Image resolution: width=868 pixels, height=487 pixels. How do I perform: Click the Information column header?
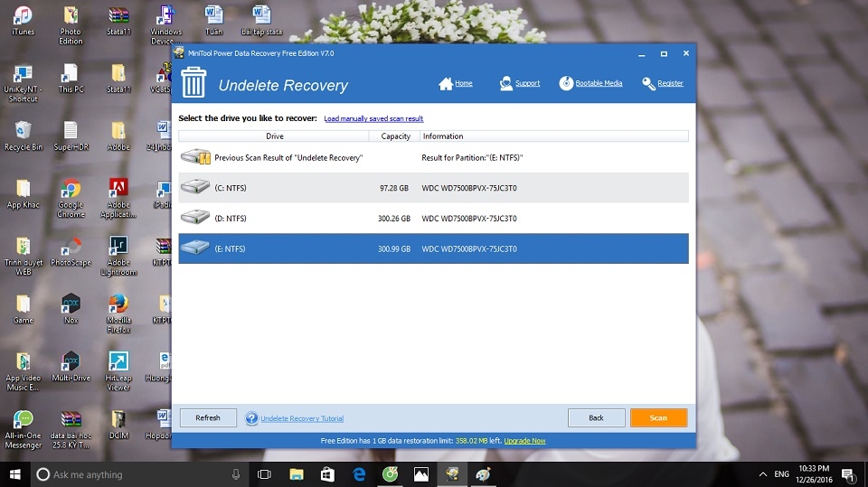[553, 136]
